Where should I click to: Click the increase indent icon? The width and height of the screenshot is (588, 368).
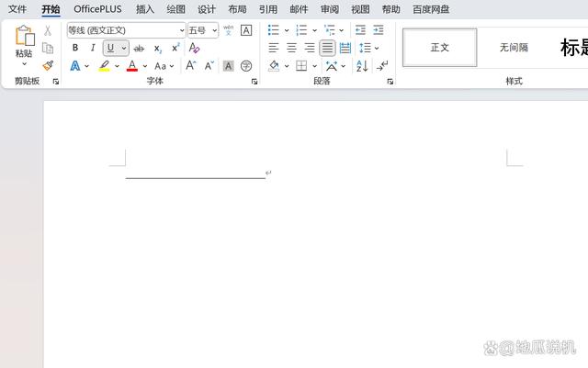point(379,30)
